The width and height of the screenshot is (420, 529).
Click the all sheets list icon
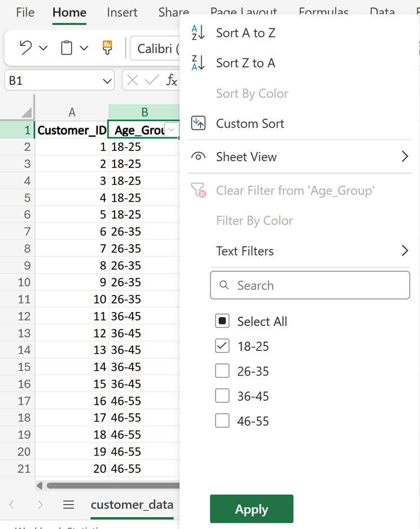pos(68,504)
